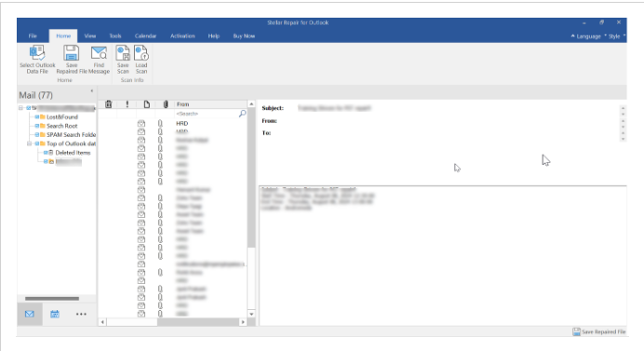
Task: Collapse the Top of Outlook data file node
Action: [29, 144]
